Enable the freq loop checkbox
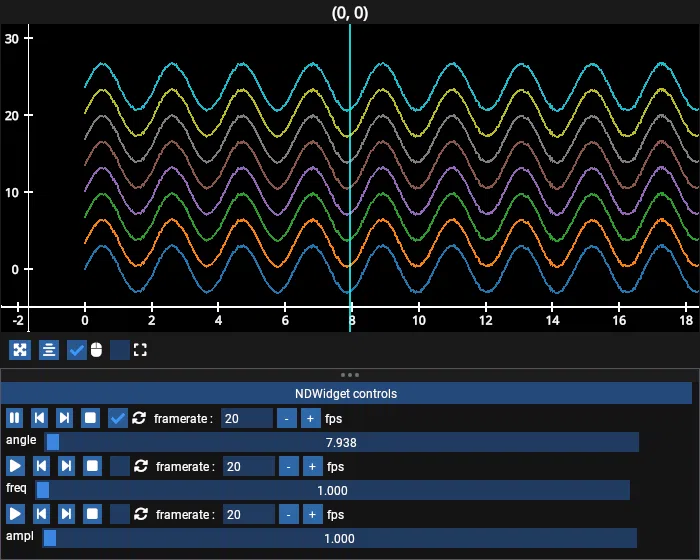 tap(120, 466)
